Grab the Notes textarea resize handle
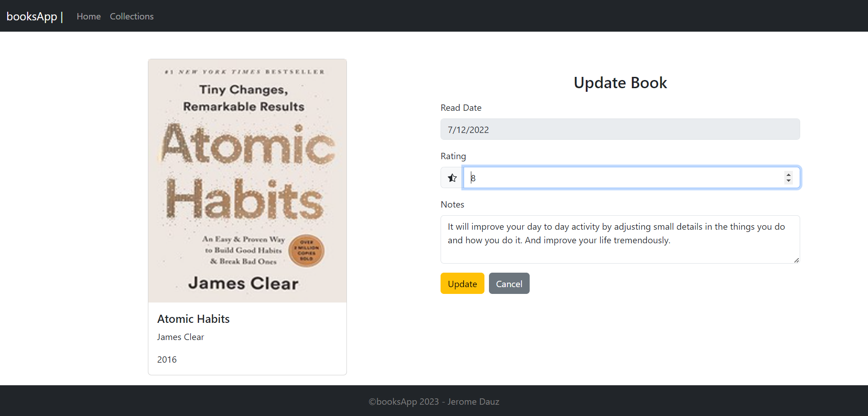 click(x=796, y=260)
